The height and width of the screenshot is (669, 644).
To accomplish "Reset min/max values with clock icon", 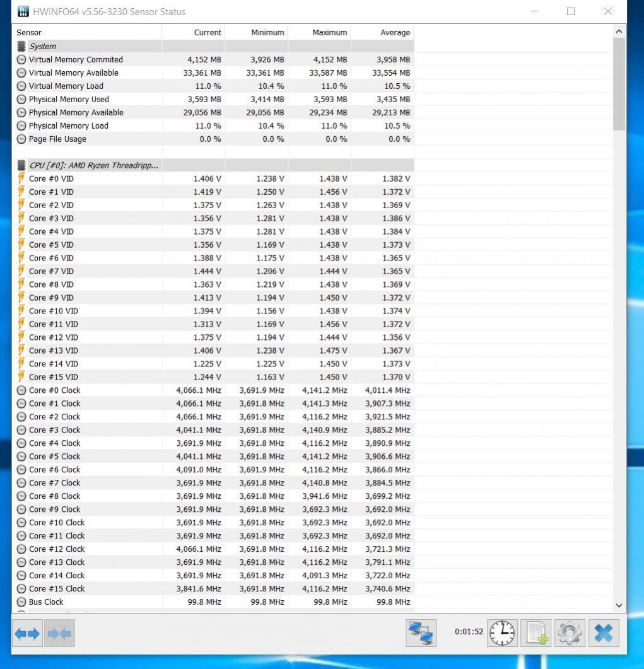I will 502,632.
